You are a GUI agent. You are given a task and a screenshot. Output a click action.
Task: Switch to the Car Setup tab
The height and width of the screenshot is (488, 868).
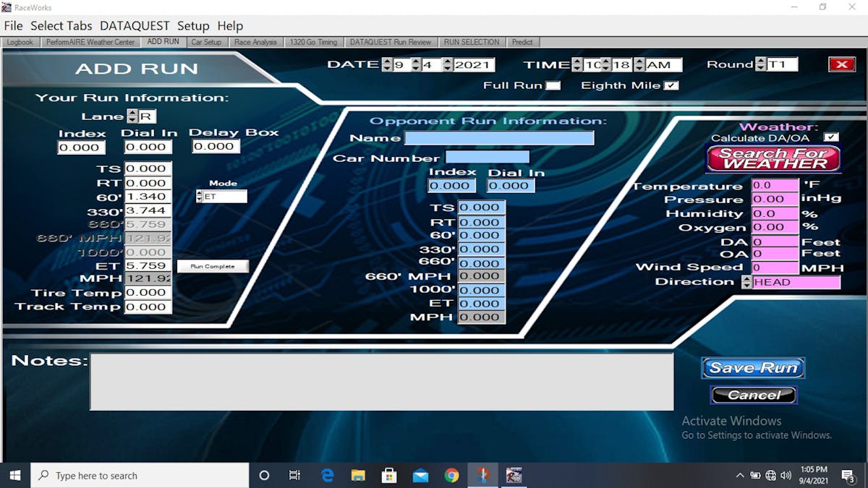(x=206, y=42)
